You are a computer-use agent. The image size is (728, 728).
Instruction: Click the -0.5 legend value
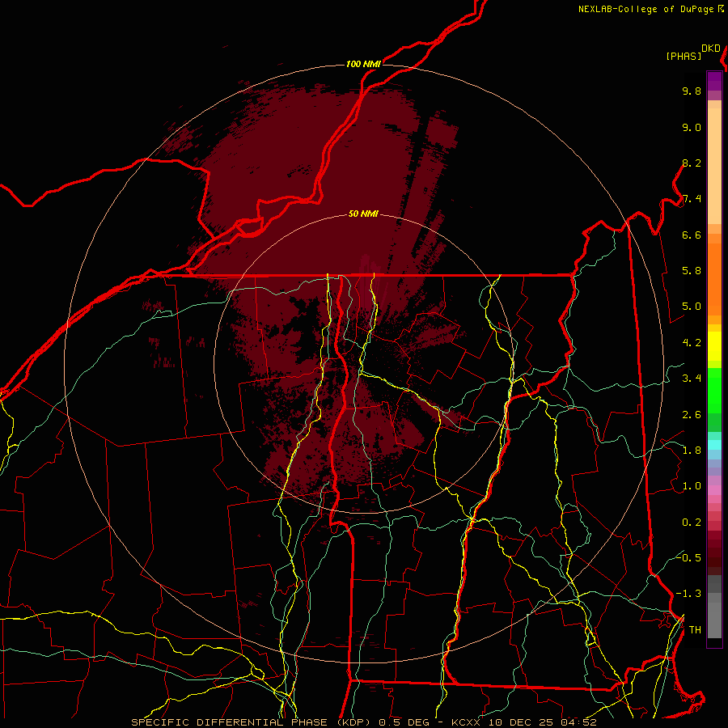pyautogui.click(x=688, y=557)
